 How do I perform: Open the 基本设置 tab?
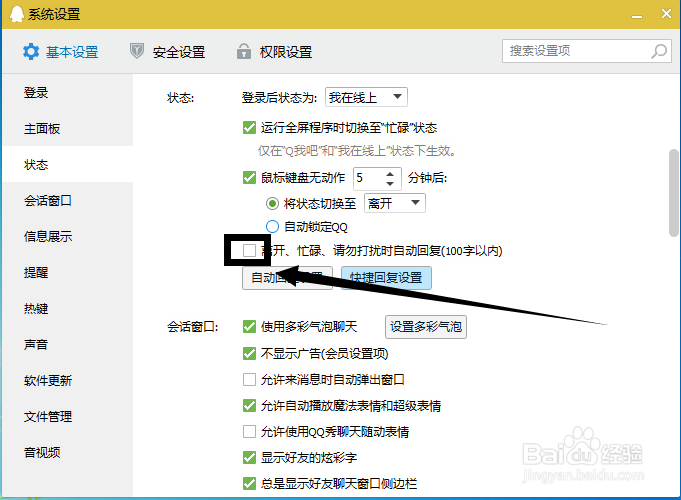[61, 52]
